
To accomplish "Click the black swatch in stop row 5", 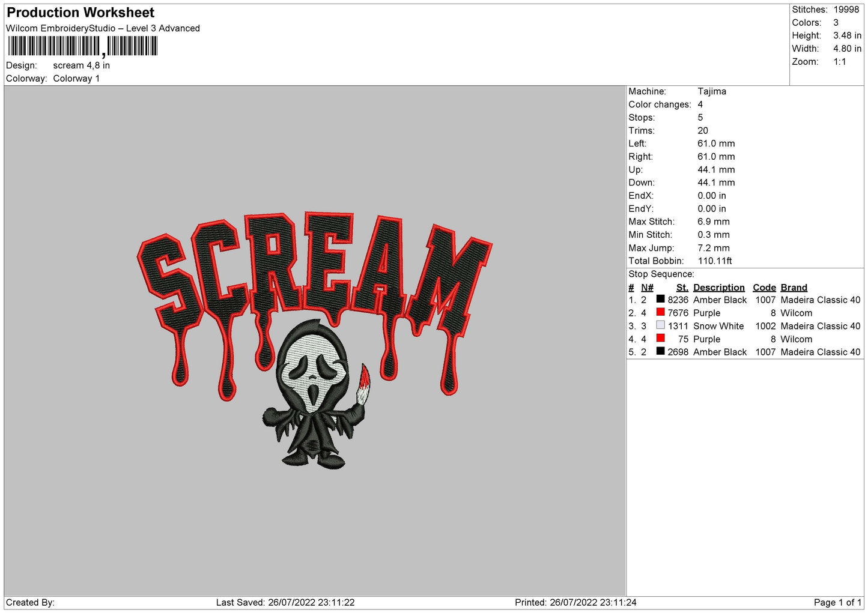I will click(x=660, y=351).
